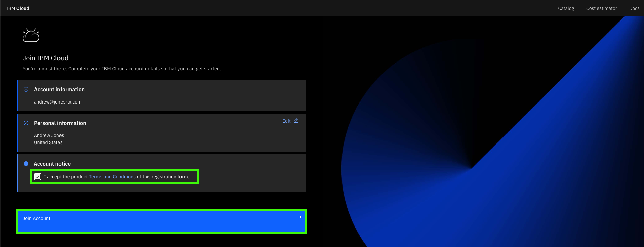Click the Account information checkmark icon
The height and width of the screenshot is (247, 644).
26,89
